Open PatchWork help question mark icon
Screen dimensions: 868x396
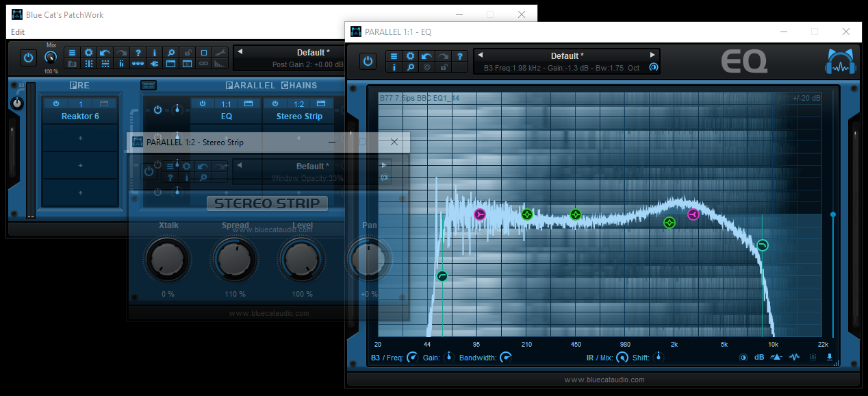click(138, 53)
